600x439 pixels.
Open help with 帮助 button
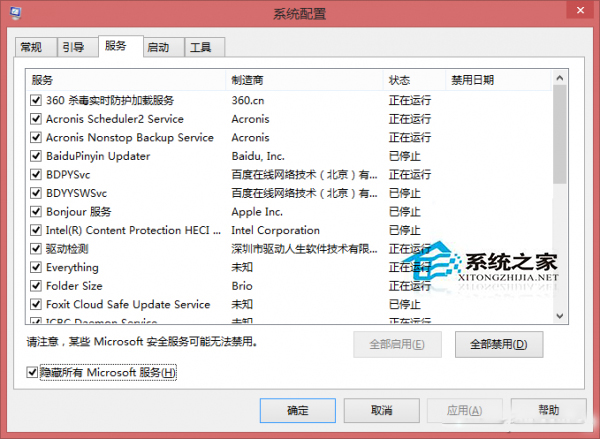549,411
